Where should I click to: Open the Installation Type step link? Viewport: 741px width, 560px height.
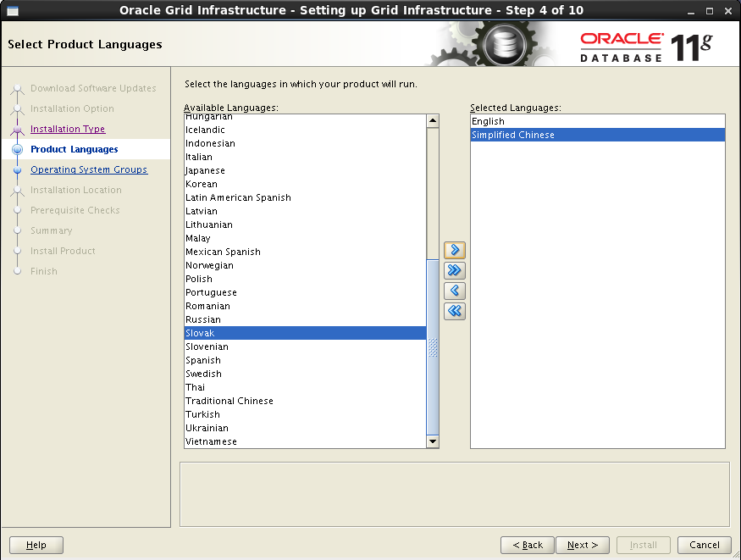click(x=68, y=129)
